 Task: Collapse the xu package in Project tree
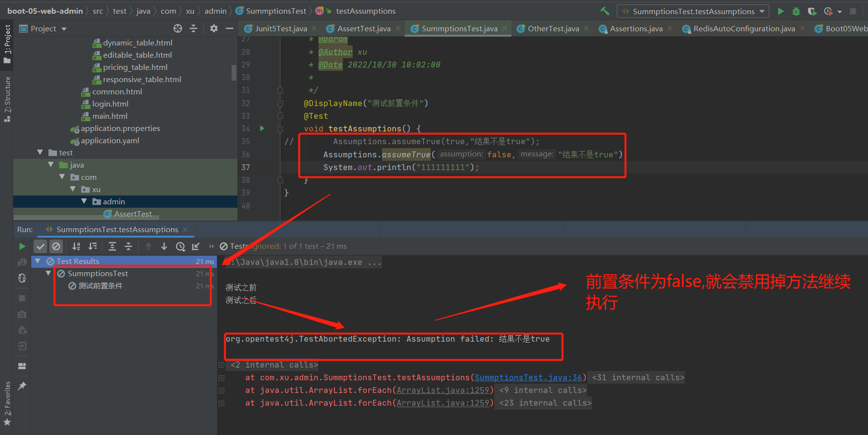point(73,189)
